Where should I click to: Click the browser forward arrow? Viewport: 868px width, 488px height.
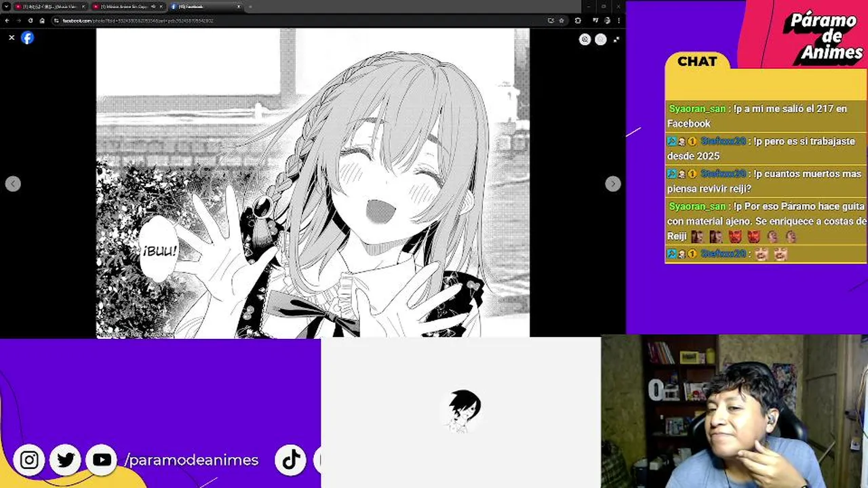click(18, 20)
